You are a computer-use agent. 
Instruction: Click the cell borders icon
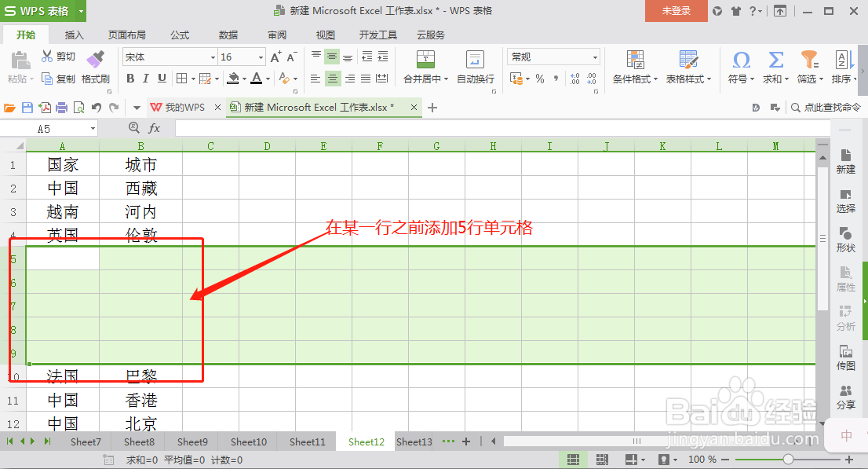tap(181, 79)
